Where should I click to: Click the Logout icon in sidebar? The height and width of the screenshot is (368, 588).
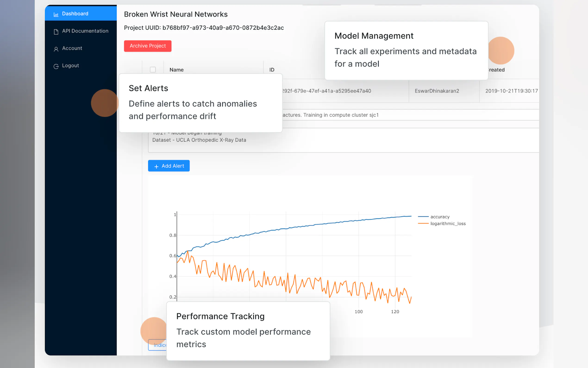pyautogui.click(x=56, y=66)
